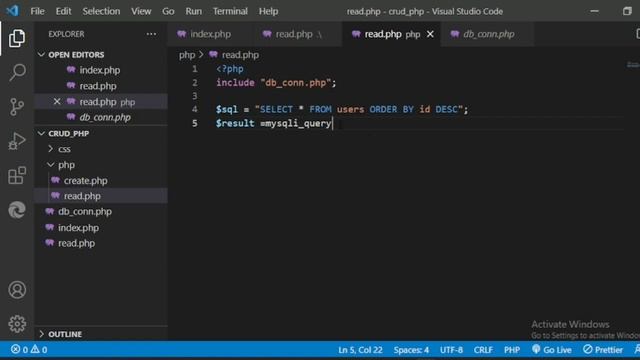This screenshot has height=360, width=640.
Task: Open the Help menu
Action: (x=268, y=11)
